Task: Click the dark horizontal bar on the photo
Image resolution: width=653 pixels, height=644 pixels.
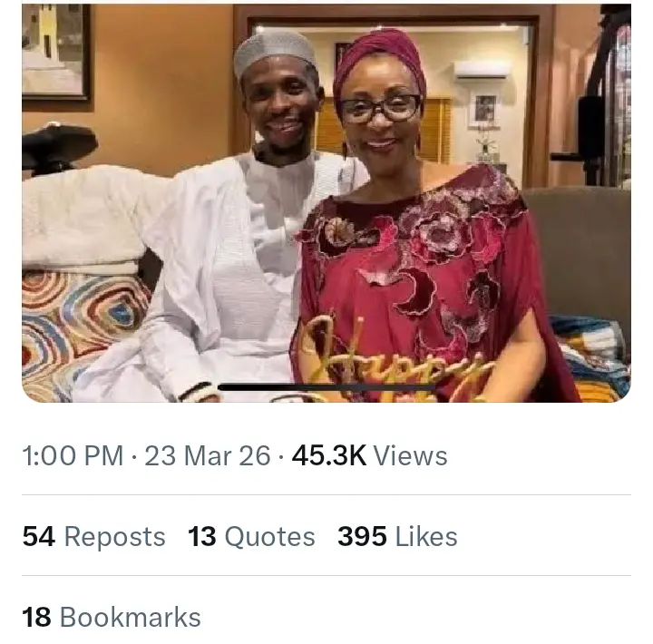Action: coord(326,387)
